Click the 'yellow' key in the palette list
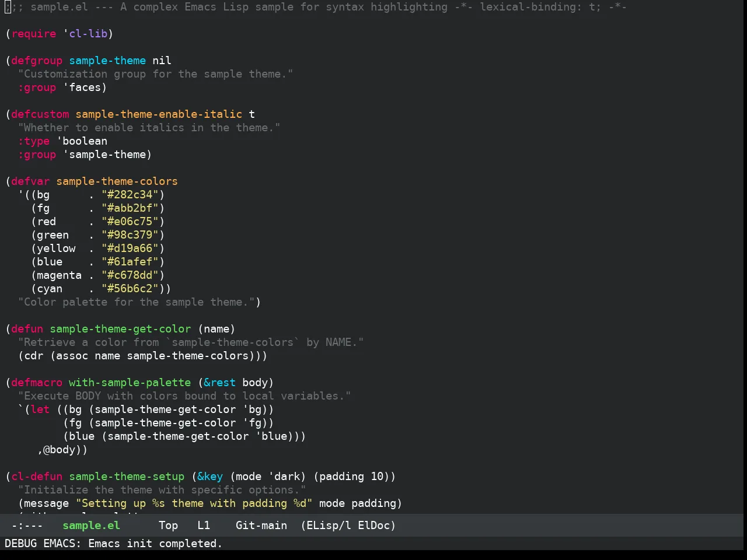Image resolution: width=747 pixels, height=560 pixels. pyautogui.click(x=56, y=249)
